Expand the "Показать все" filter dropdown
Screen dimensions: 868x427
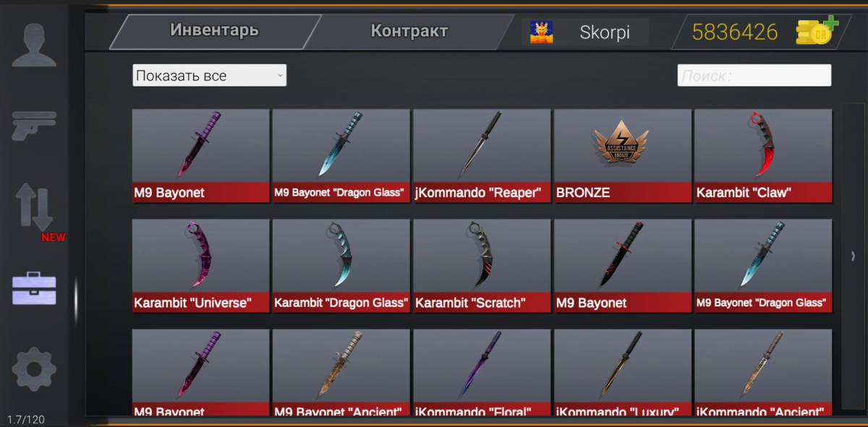tap(209, 75)
